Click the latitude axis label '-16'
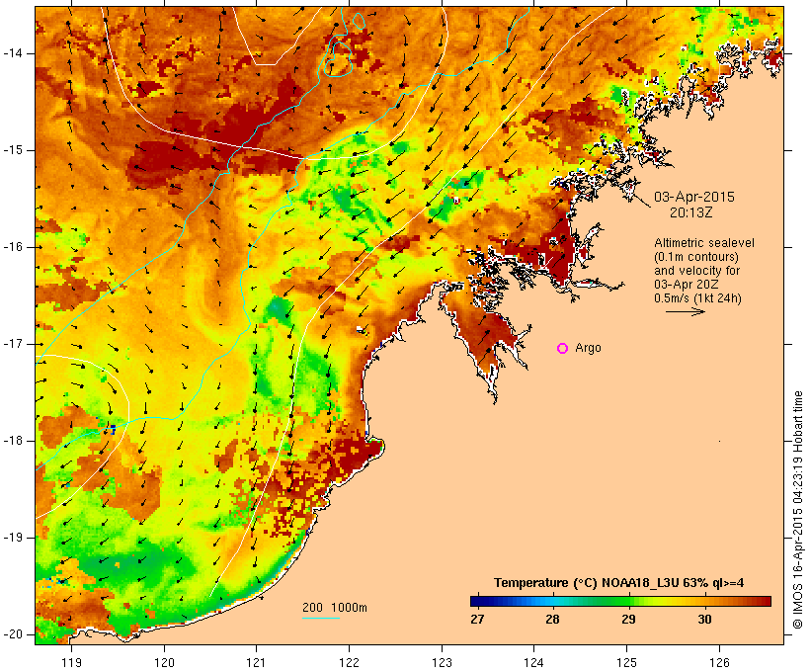810x672 pixels. coord(12,247)
